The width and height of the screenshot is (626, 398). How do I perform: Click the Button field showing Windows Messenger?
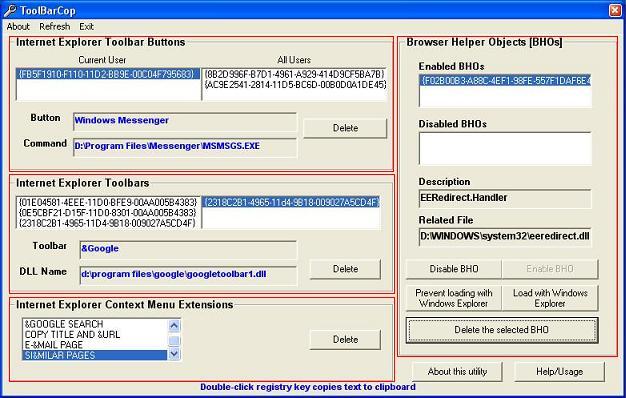pos(185,121)
